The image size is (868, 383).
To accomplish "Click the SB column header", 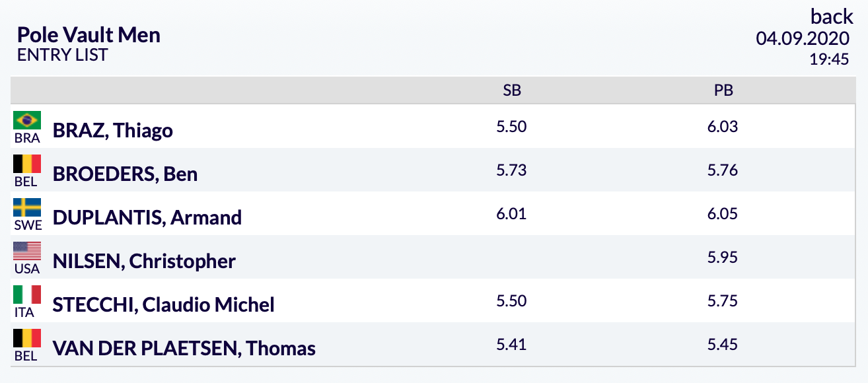I will point(512,90).
